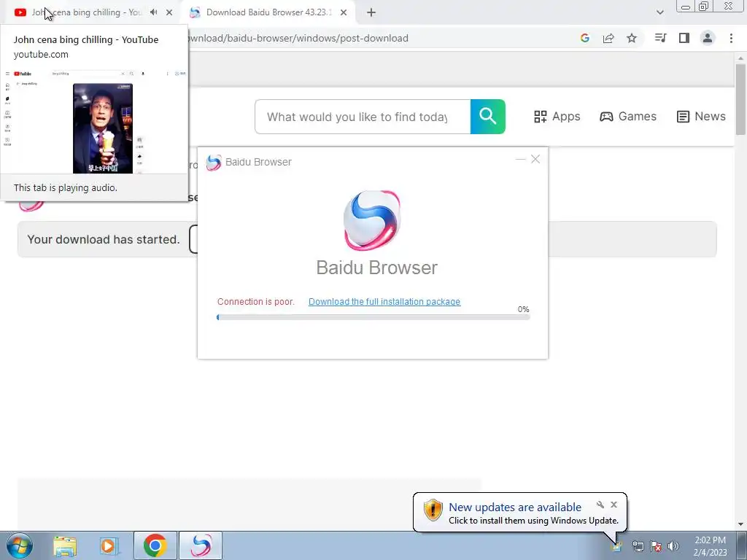Close the Download Baidu Browser tab
Image resolution: width=747 pixels, height=560 pixels.
pyautogui.click(x=344, y=13)
